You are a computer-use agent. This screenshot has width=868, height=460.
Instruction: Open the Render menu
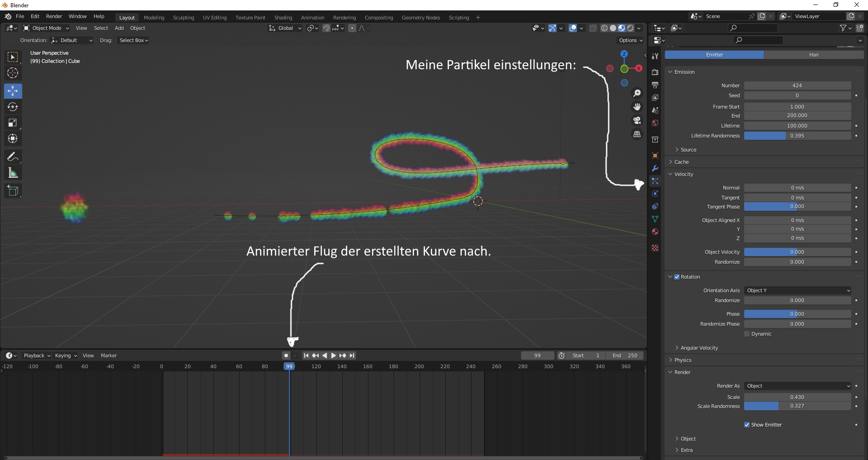(x=54, y=16)
